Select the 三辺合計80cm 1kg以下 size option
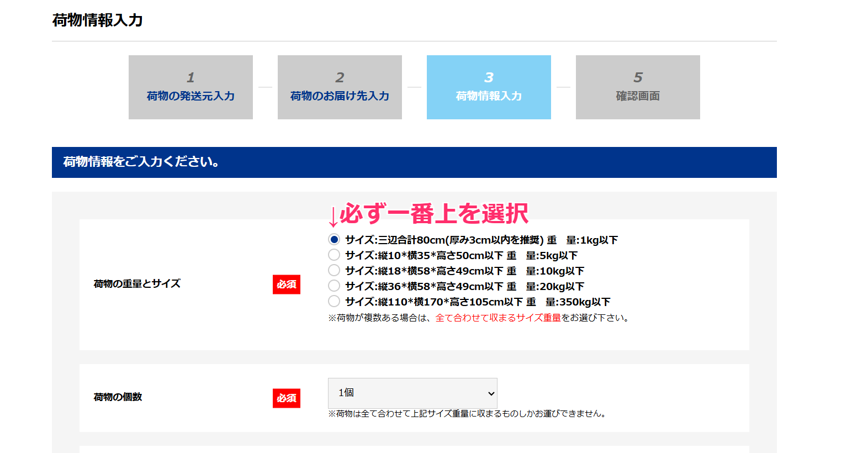The image size is (868, 453). coord(334,240)
